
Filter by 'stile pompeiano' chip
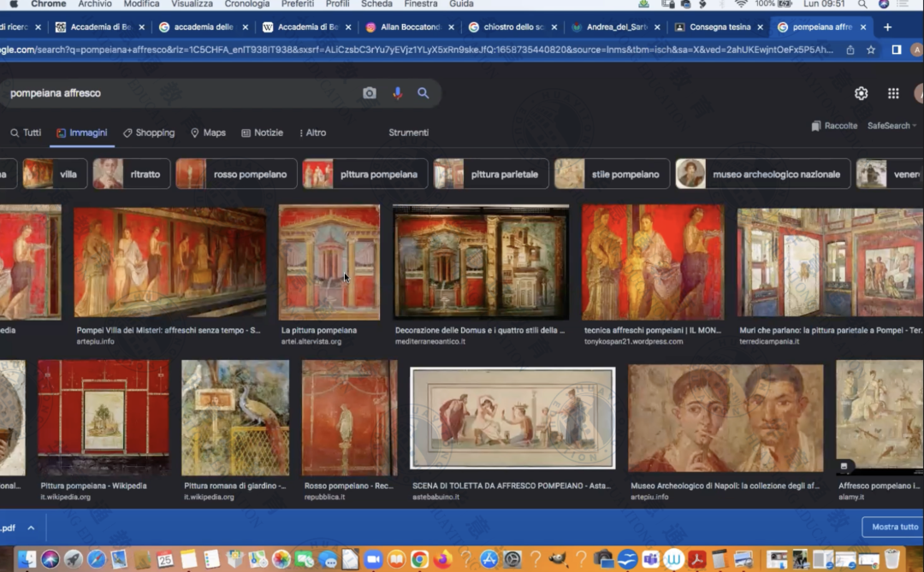(612, 174)
